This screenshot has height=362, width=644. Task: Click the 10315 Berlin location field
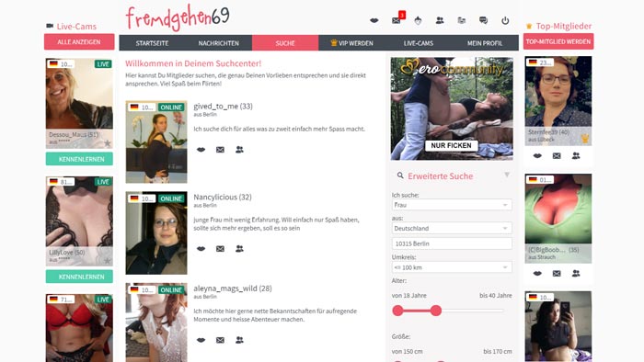point(452,243)
